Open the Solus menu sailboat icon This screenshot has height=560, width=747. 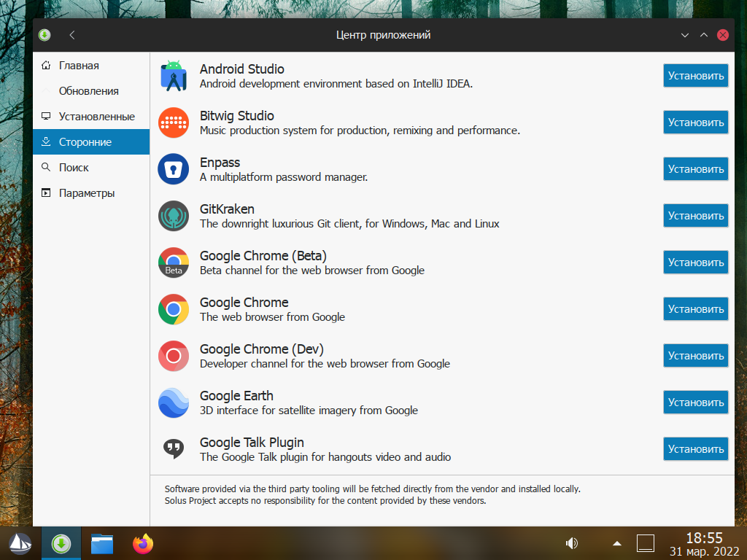pos(20,543)
